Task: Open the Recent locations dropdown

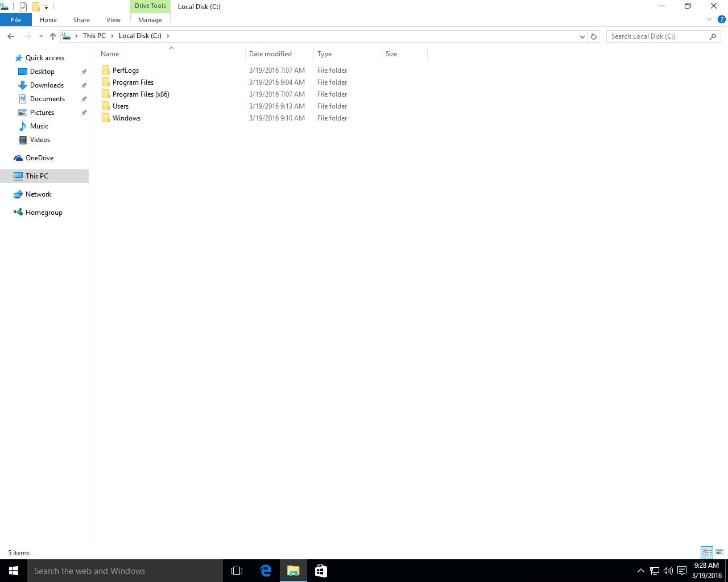Action: point(41,36)
